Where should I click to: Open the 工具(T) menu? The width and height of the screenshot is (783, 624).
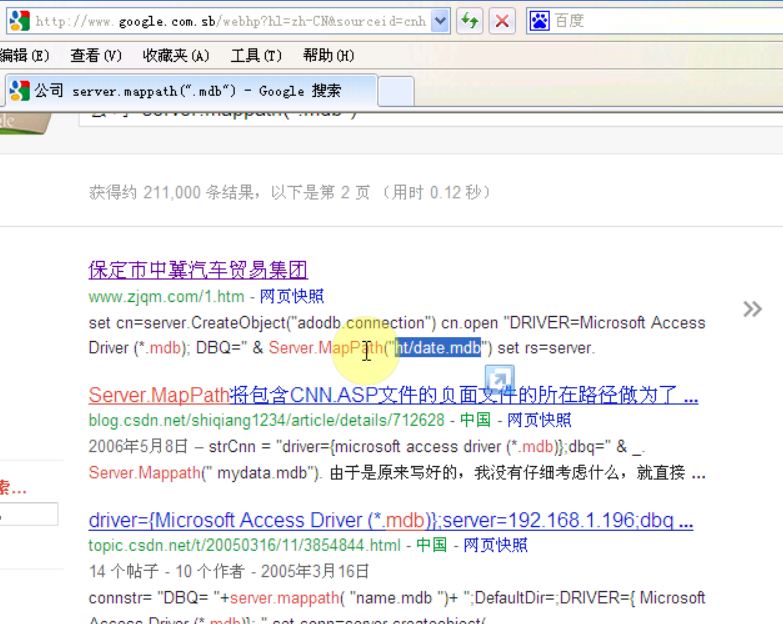pyautogui.click(x=256, y=55)
